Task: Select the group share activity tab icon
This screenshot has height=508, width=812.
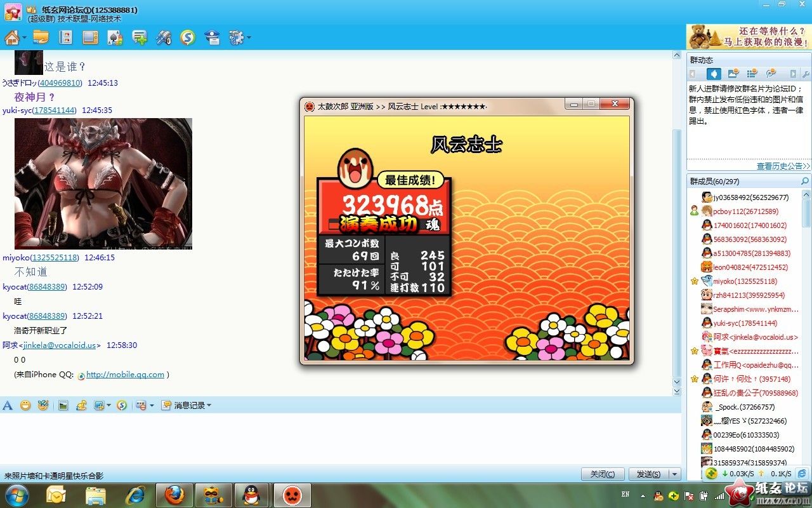Action: pos(771,74)
